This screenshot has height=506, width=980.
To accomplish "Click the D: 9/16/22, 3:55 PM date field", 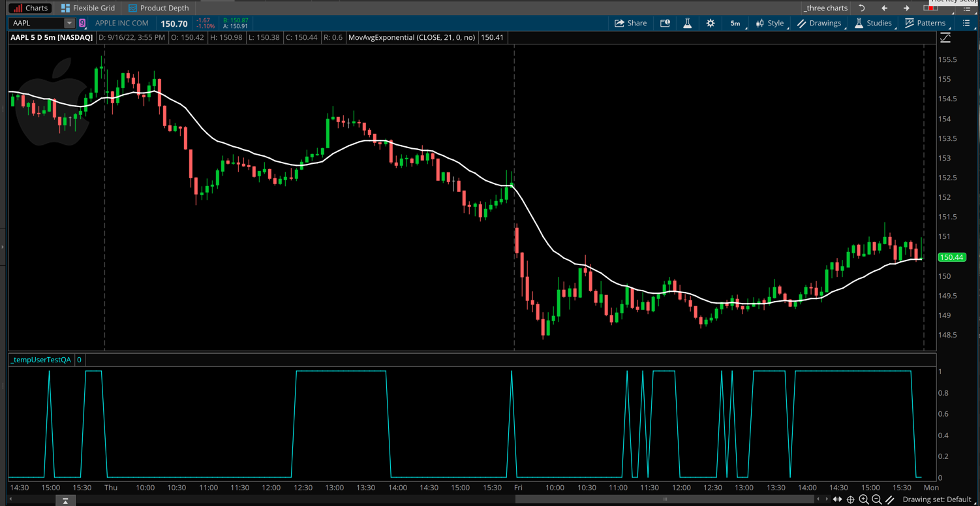I will click(132, 37).
